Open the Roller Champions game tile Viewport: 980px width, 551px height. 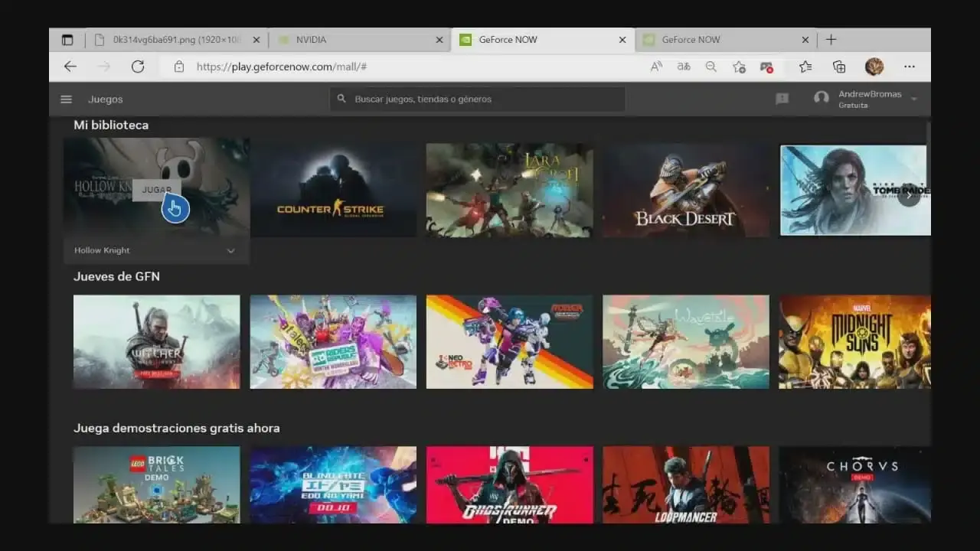coord(509,342)
